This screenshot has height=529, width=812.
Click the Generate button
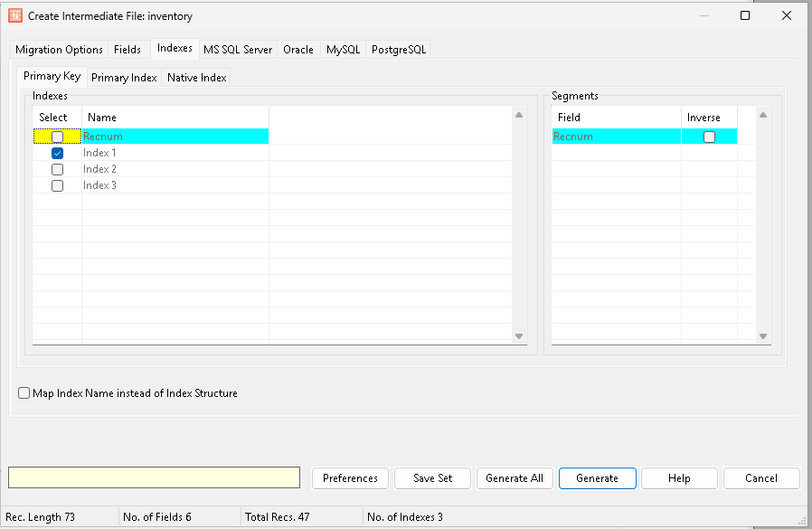(x=597, y=478)
